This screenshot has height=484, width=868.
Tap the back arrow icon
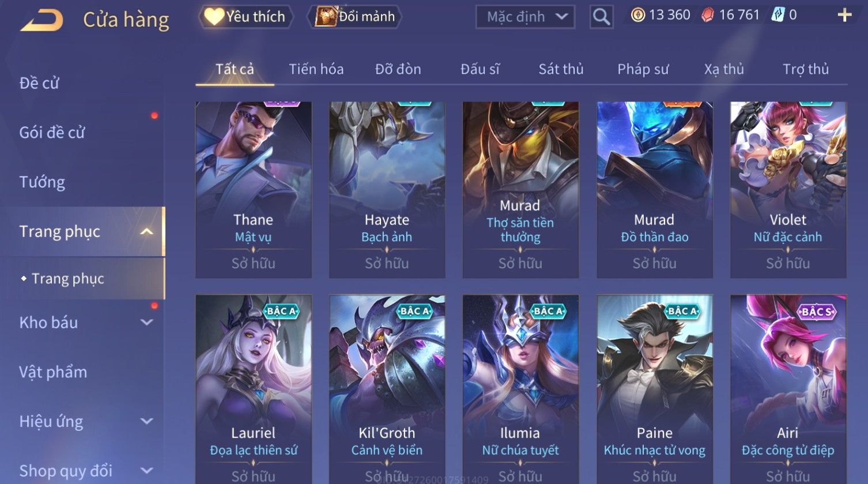[x=41, y=20]
